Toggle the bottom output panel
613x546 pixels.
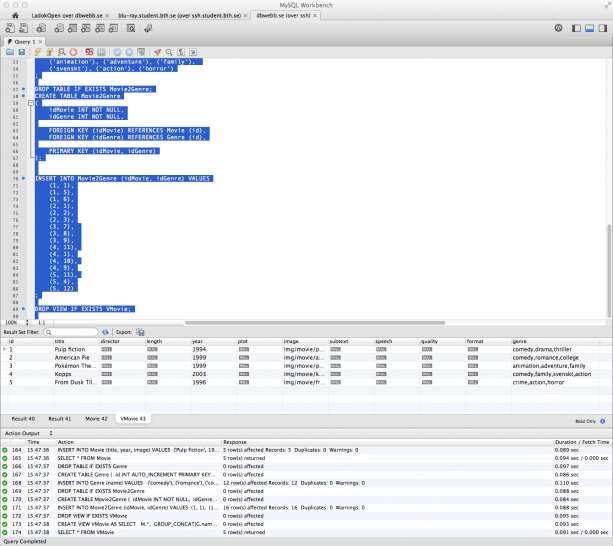(x=590, y=28)
